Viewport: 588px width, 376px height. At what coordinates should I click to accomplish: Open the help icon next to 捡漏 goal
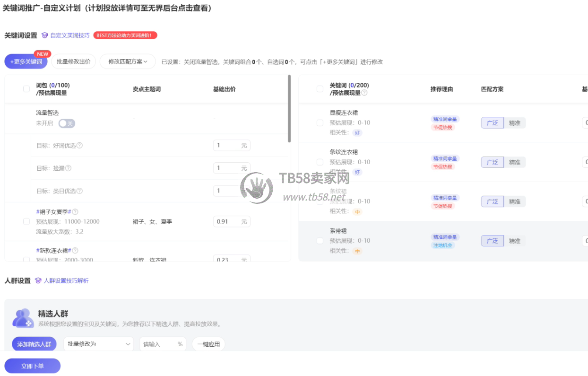coord(68,168)
